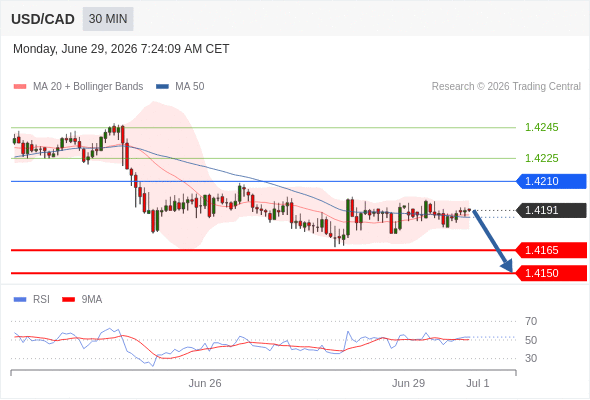Select the 1.4150 red target tag
The width and height of the screenshot is (590, 400).
552,273
